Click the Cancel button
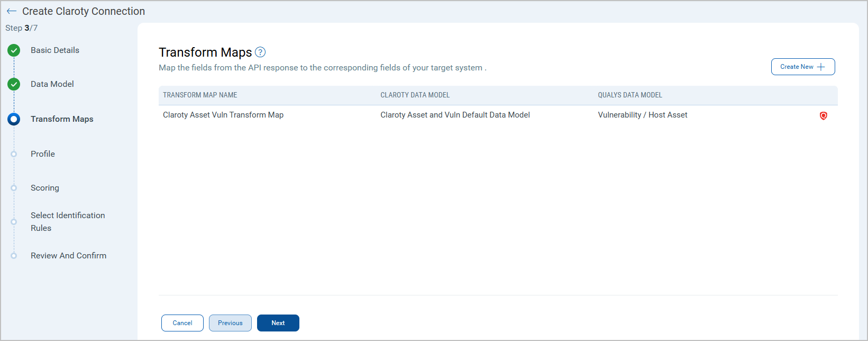The width and height of the screenshot is (868, 341). tap(182, 323)
